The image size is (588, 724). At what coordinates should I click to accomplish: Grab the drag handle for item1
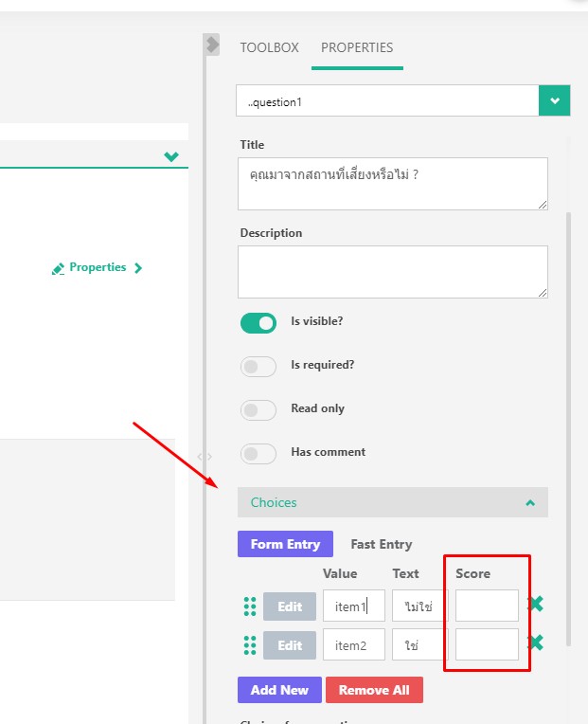click(250, 606)
